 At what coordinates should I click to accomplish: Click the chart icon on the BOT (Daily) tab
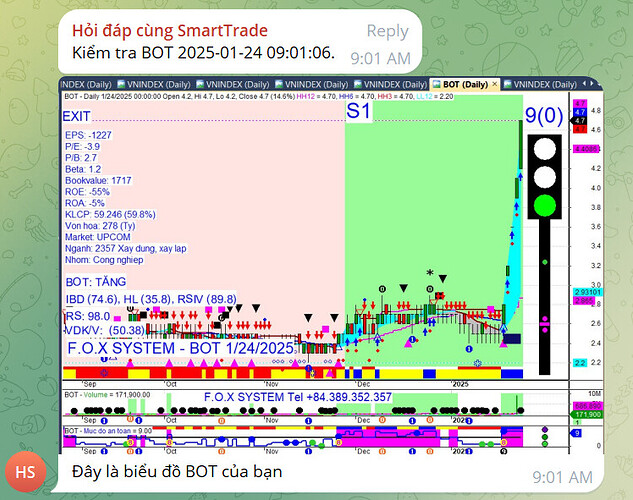click(436, 84)
